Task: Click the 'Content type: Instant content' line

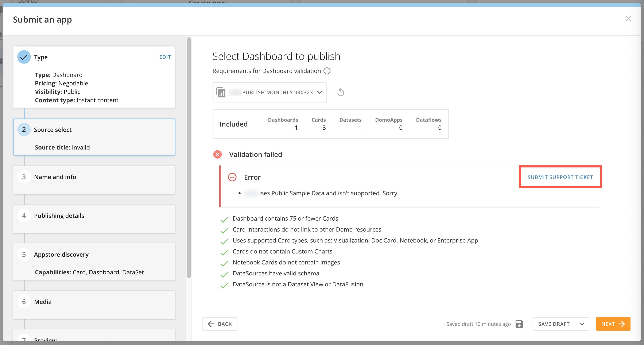Action: point(77,100)
